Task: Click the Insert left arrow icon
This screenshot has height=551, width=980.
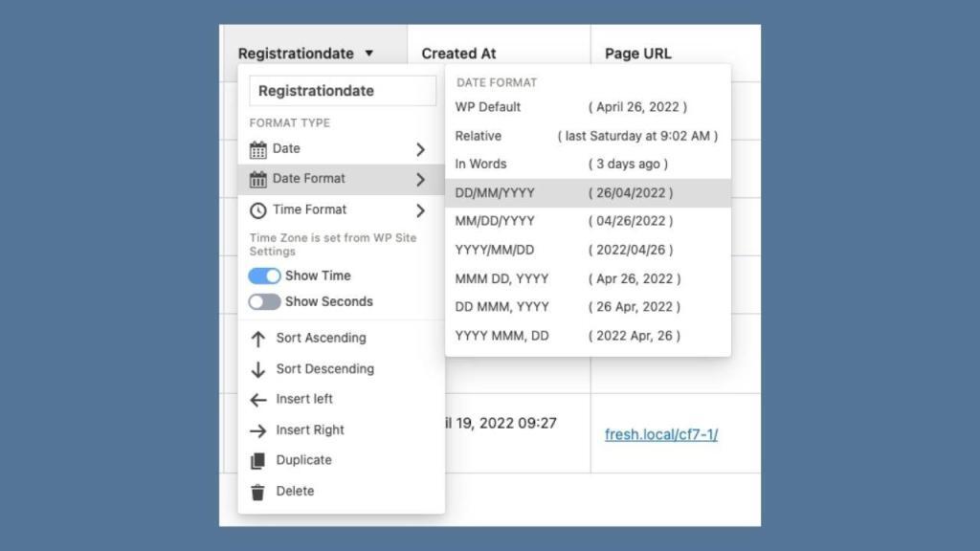Action: point(258,400)
